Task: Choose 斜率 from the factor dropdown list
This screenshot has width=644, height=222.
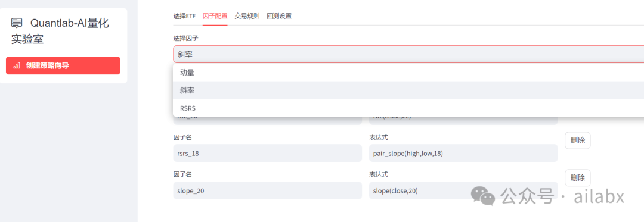Action: click(x=408, y=90)
